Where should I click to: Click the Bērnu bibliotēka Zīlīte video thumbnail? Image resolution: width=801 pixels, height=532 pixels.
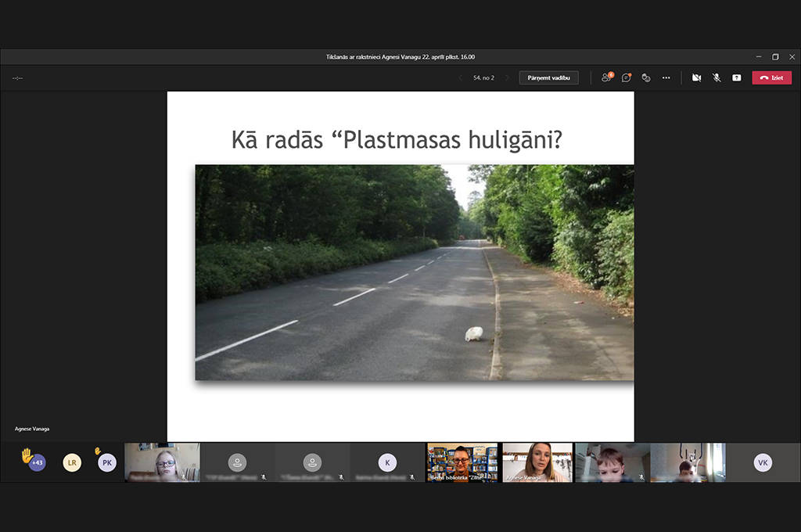(x=462, y=462)
